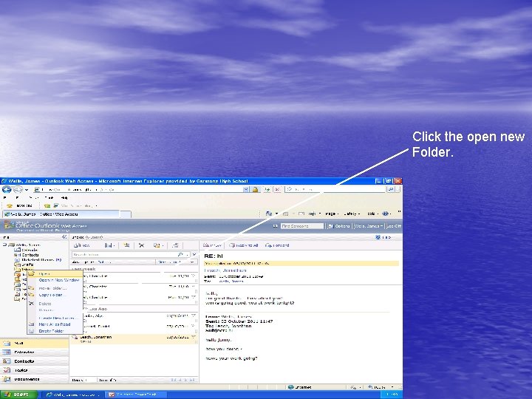This screenshot has height=399, width=532.
Task: Click the browser forward arrow button
Action: point(18,189)
